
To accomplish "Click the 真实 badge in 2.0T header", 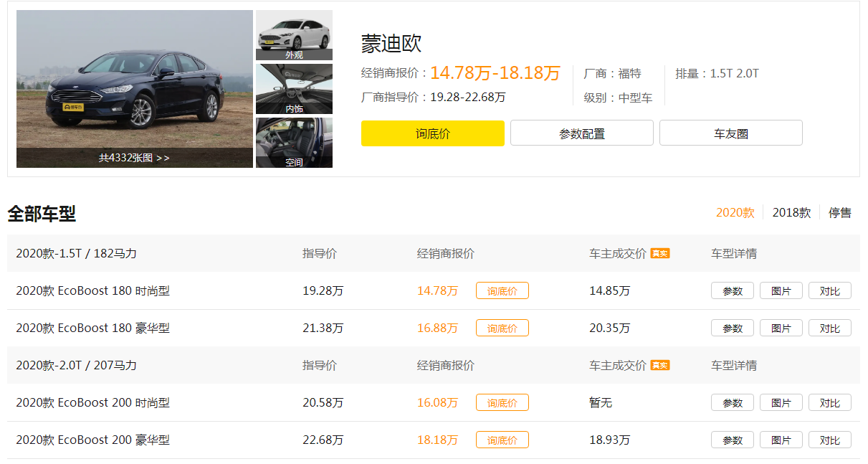I will [660, 365].
